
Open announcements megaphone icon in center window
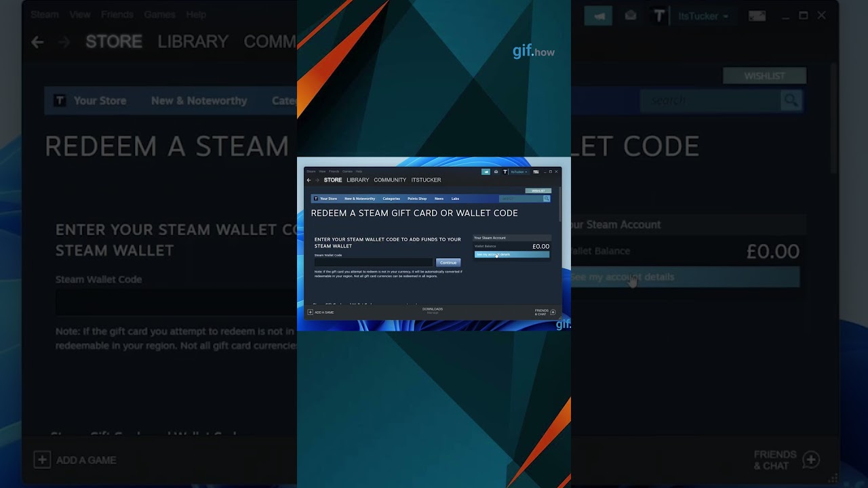click(486, 171)
